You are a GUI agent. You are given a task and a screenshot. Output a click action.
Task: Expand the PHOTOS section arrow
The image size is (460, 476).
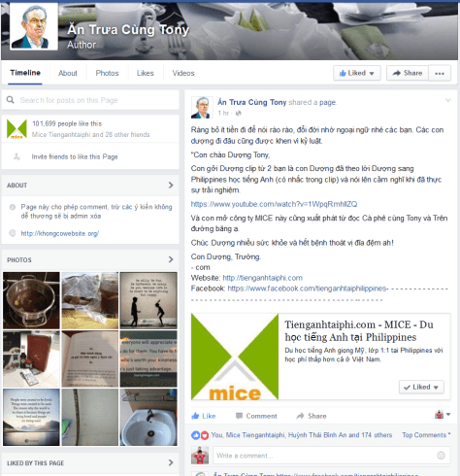[x=171, y=259]
